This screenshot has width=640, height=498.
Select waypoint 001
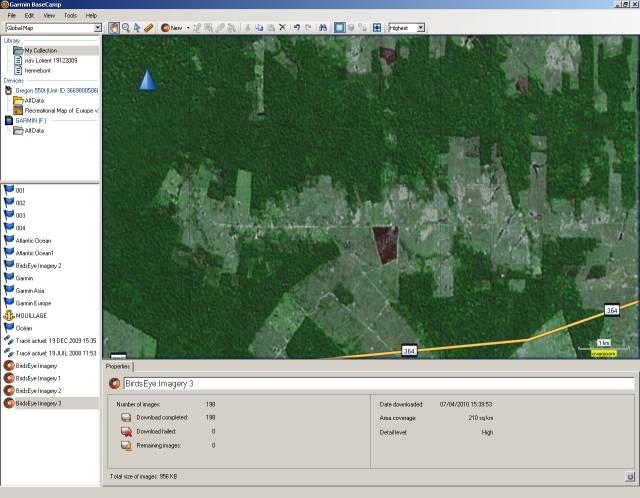(20, 190)
